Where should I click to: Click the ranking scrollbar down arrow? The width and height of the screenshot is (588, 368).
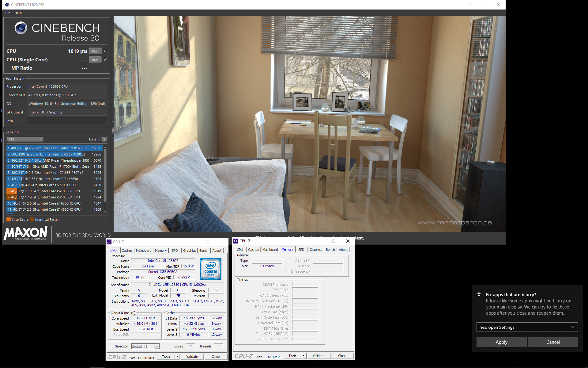coord(105,212)
